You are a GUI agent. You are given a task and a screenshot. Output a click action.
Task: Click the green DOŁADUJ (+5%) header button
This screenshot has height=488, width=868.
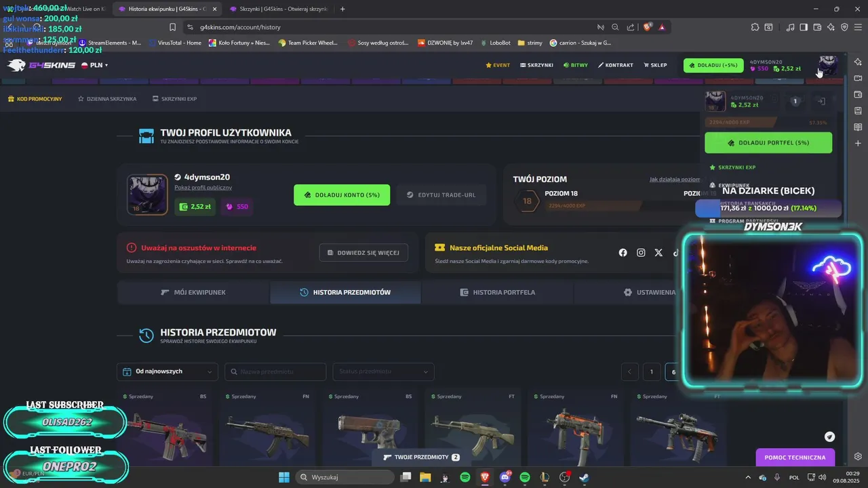713,65
